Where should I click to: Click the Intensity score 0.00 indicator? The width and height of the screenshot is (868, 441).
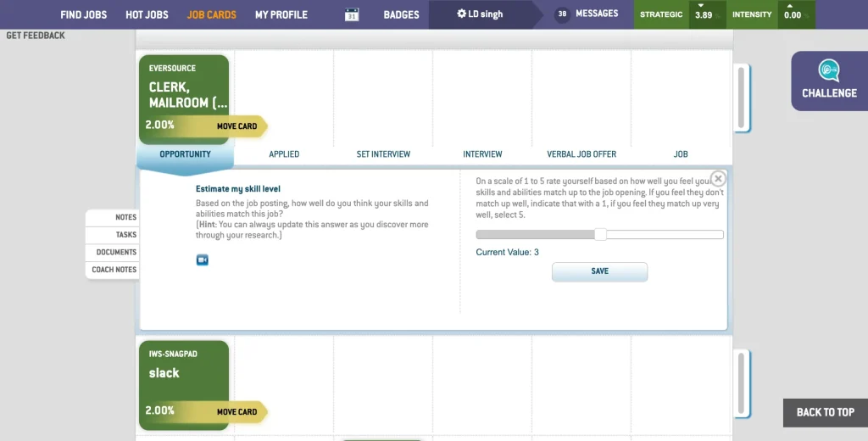pyautogui.click(x=793, y=14)
